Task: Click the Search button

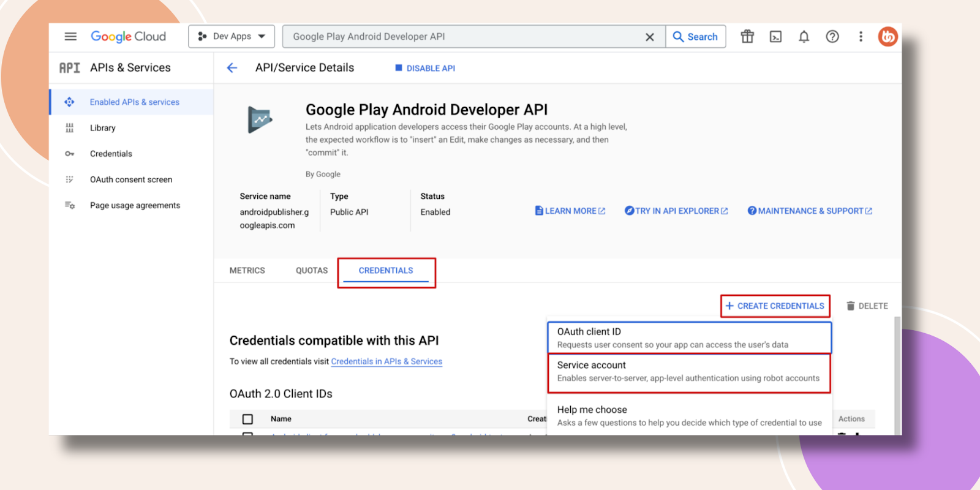Action: click(695, 37)
